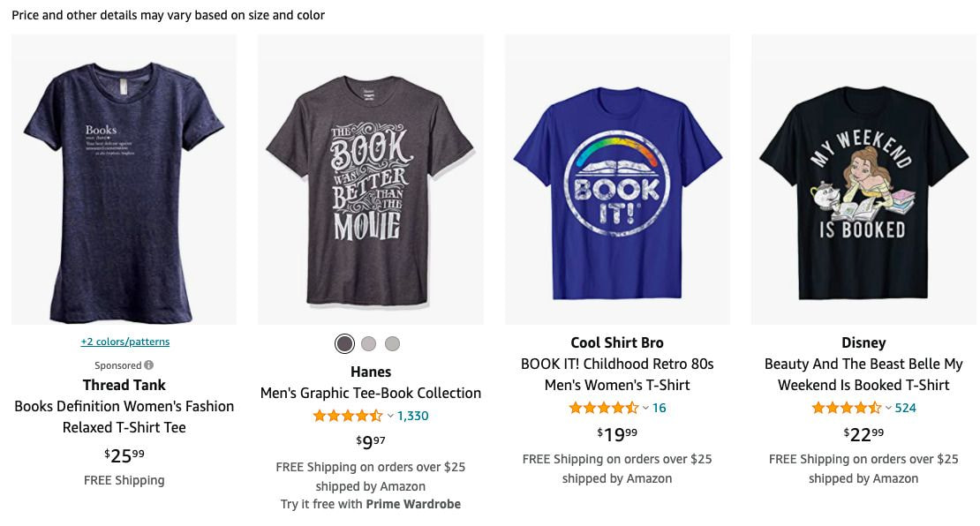The width and height of the screenshot is (980, 526).
Task: Select the dark gray Hanes color swatch
Action: tap(346, 343)
